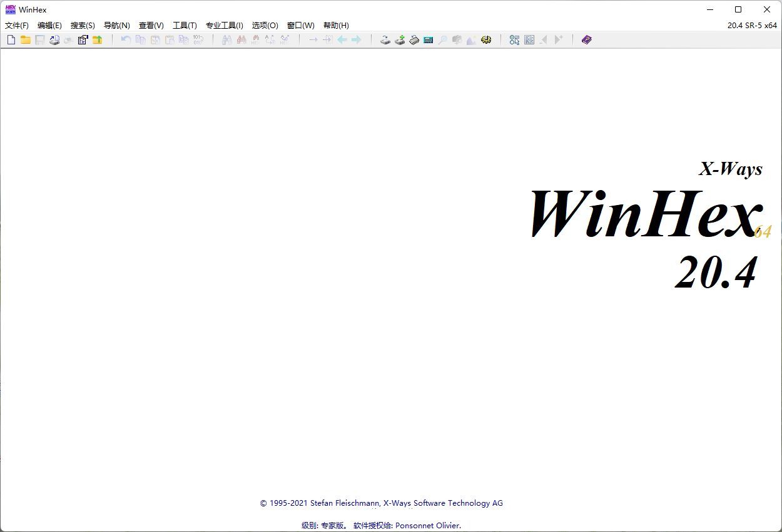Viewport: 782px width, 532px height.
Task: Open a file using the folder icon
Action: [25, 39]
